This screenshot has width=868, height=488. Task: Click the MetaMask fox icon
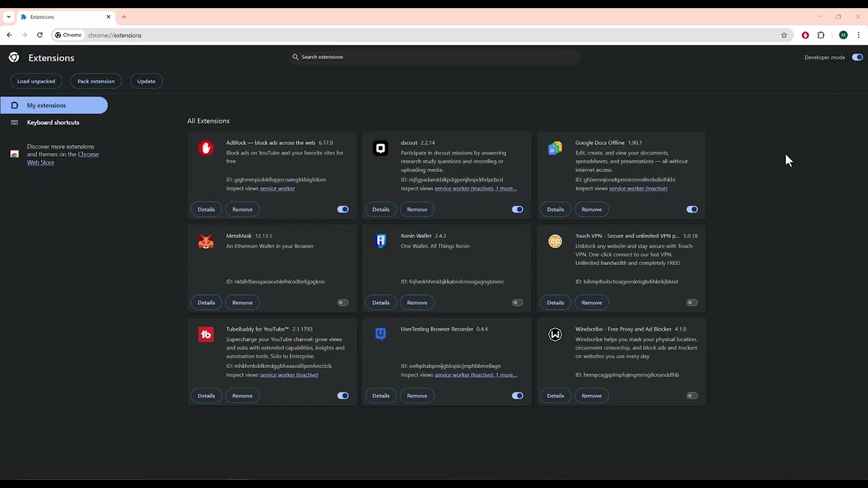pyautogui.click(x=206, y=242)
